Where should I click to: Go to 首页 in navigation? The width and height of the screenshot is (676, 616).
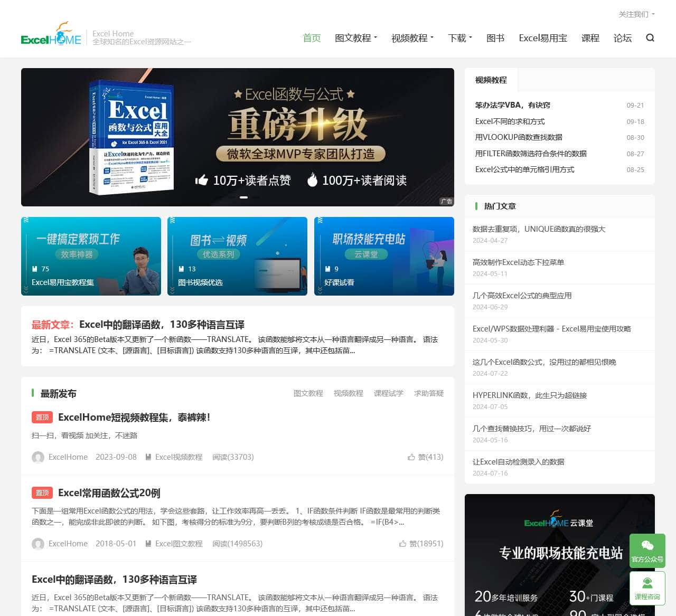click(312, 38)
